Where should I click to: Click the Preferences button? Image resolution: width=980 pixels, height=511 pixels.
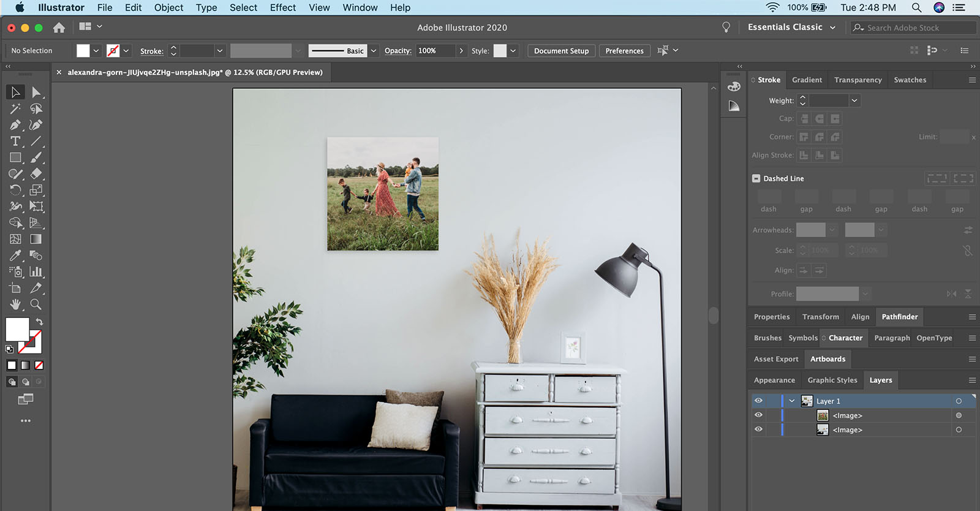click(x=624, y=51)
